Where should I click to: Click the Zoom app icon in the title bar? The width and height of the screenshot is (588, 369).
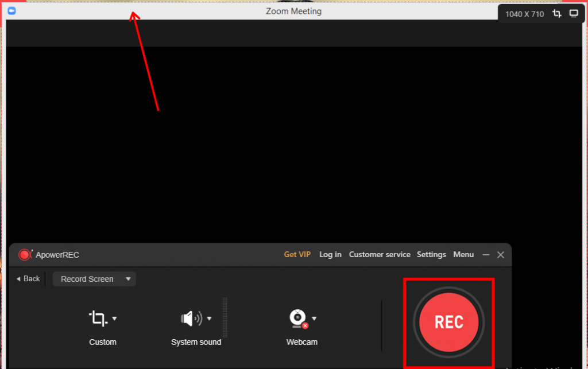click(11, 11)
